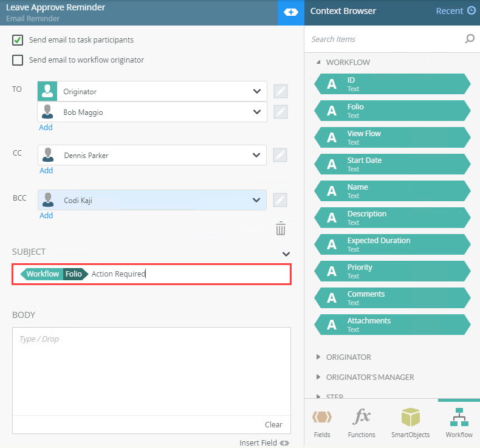Click the trash delete icon below BCC

click(280, 229)
